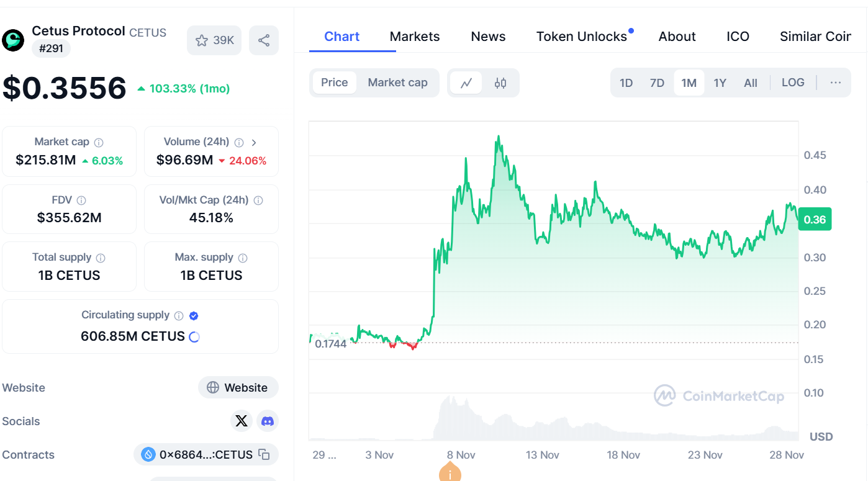
Task: Set chart range to 1Y
Action: pyautogui.click(x=720, y=83)
